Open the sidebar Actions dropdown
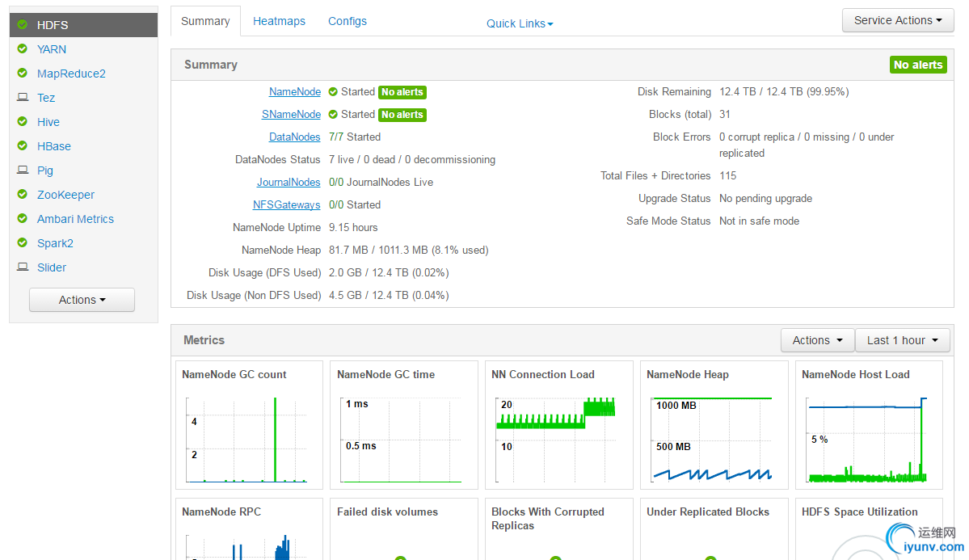The width and height of the screenshot is (969, 560). tap(82, 300)
